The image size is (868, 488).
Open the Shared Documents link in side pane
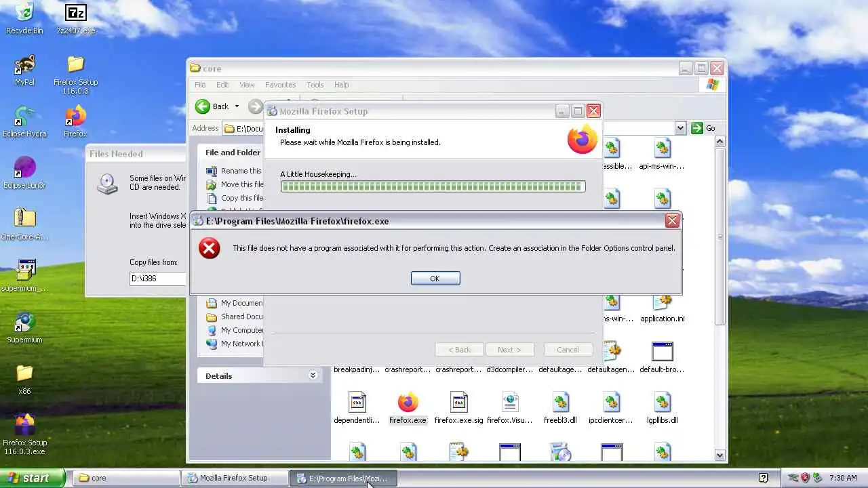pos(234,317)
